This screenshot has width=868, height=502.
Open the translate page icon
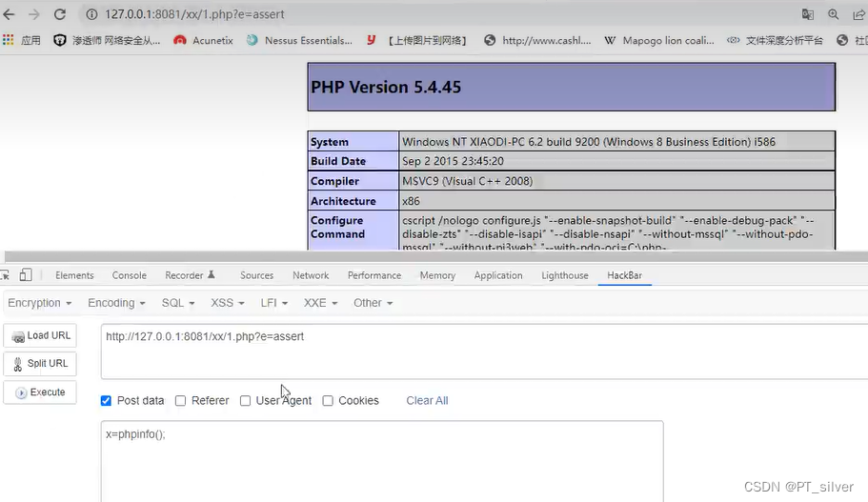[x=808, y=14]
